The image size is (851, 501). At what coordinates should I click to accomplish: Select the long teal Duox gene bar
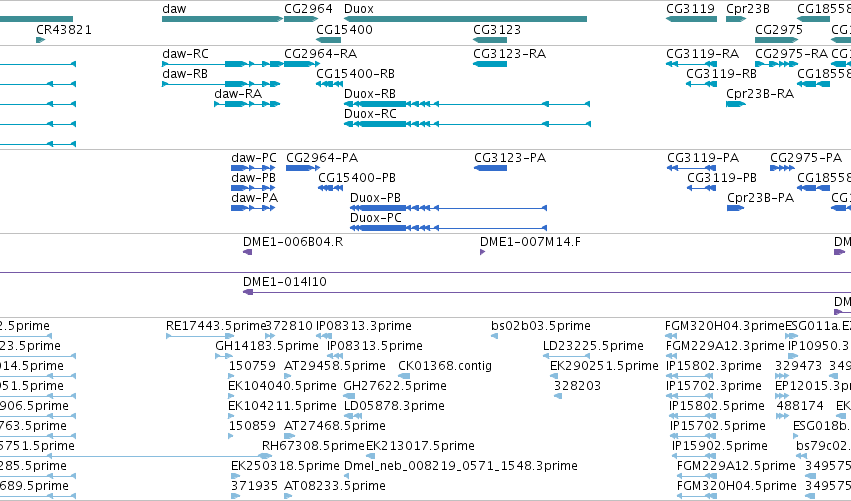pyautogui.click(x=465, y=19)
